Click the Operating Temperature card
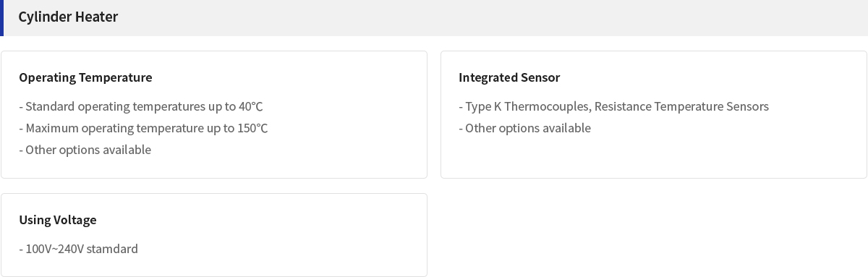 214,114
